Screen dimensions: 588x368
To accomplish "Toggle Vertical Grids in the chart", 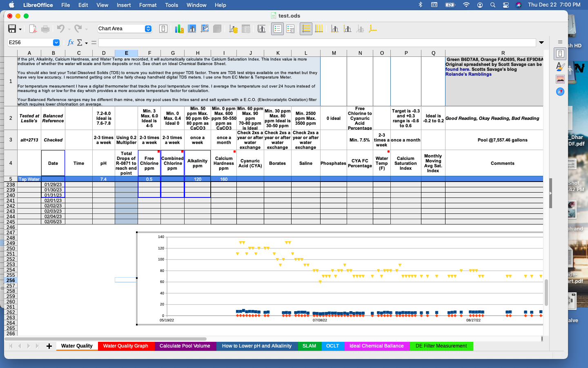I will tap(319, 29).
